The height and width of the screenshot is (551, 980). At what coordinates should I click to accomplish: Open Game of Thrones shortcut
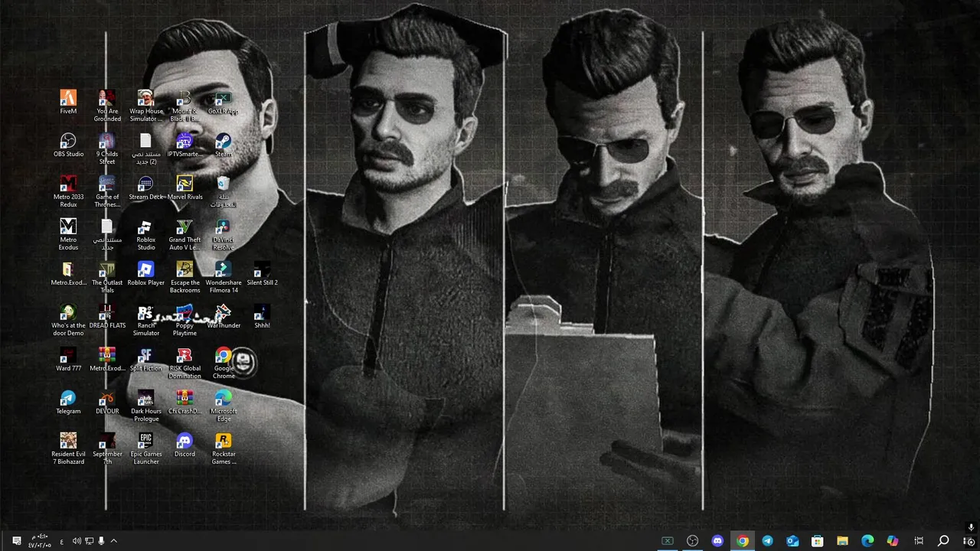point(107,191)
